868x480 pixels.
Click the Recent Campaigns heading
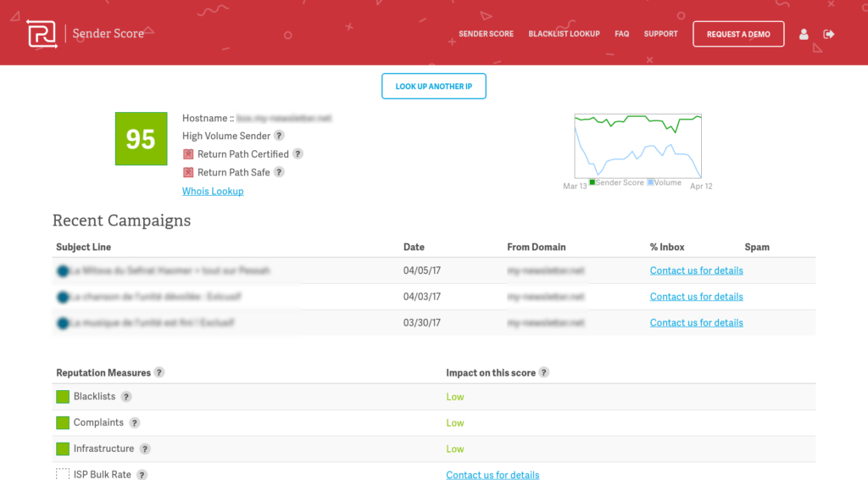(122, 220)
